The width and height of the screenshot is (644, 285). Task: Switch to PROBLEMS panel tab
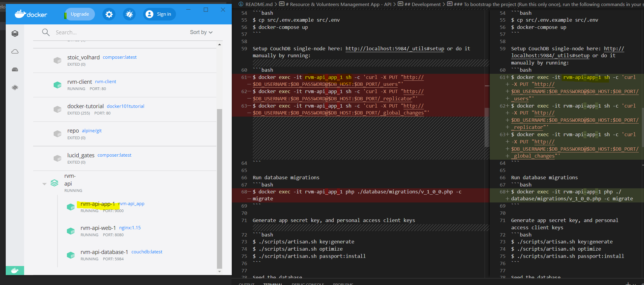pyautogui.click(x=343, y=283)
